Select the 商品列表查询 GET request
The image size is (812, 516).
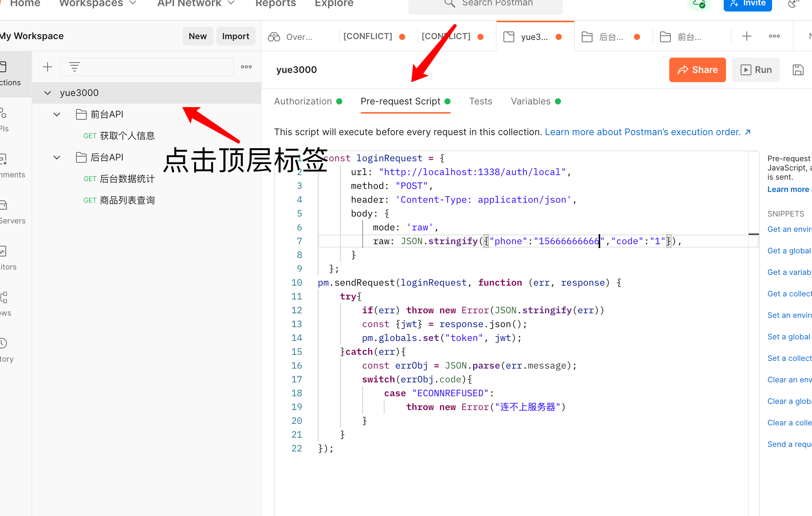(x=127, y=200)
